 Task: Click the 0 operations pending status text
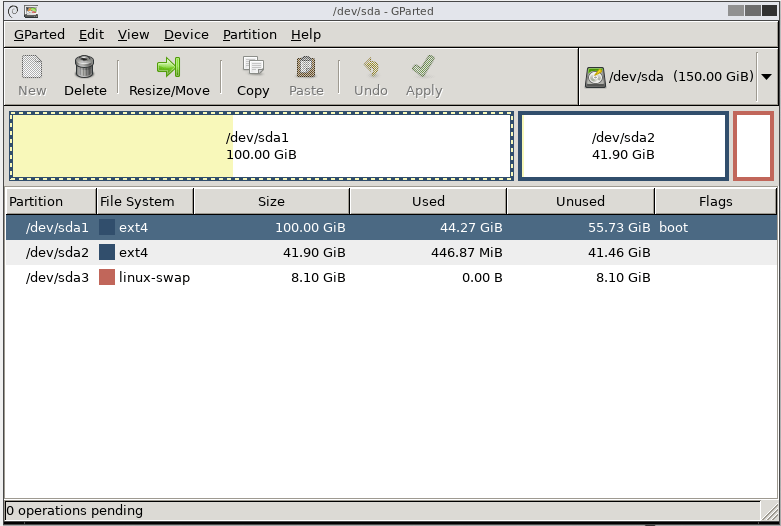pos(75,511)
